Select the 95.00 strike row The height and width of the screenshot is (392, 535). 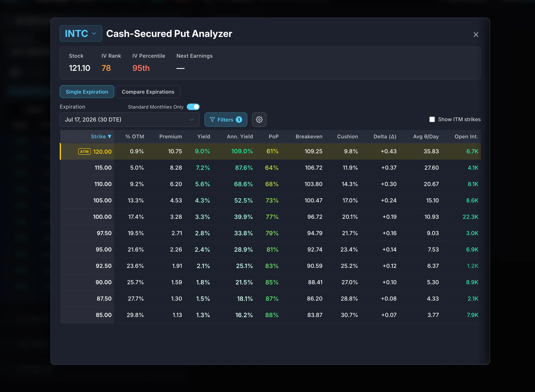tap(270, 250)
